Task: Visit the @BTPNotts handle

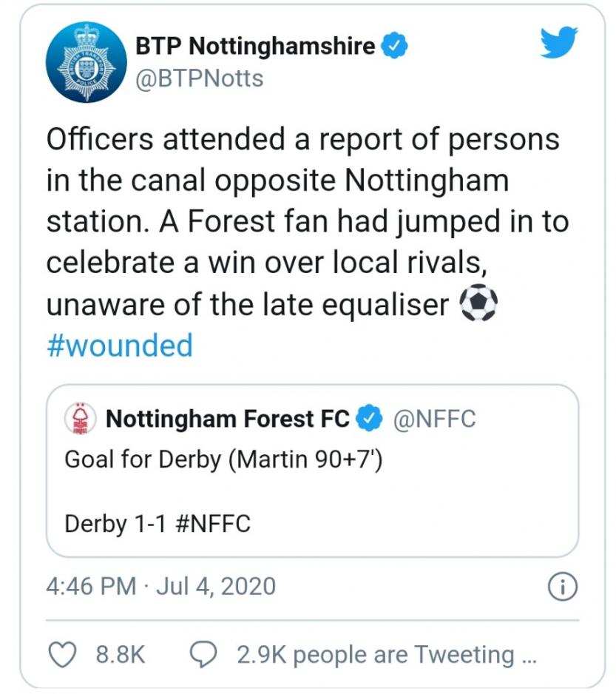Action: 199,78
